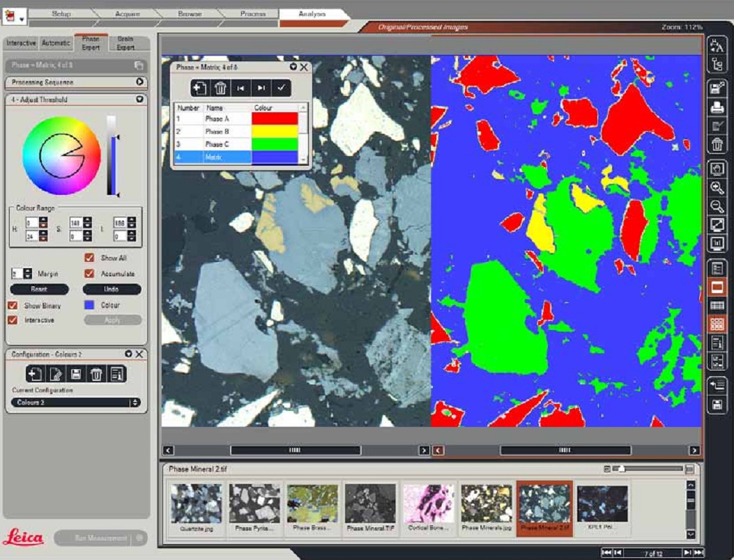Screen dimensions: 734x560
Task: Confirm phase with the checkmark icon
Action: pos(281,88)
